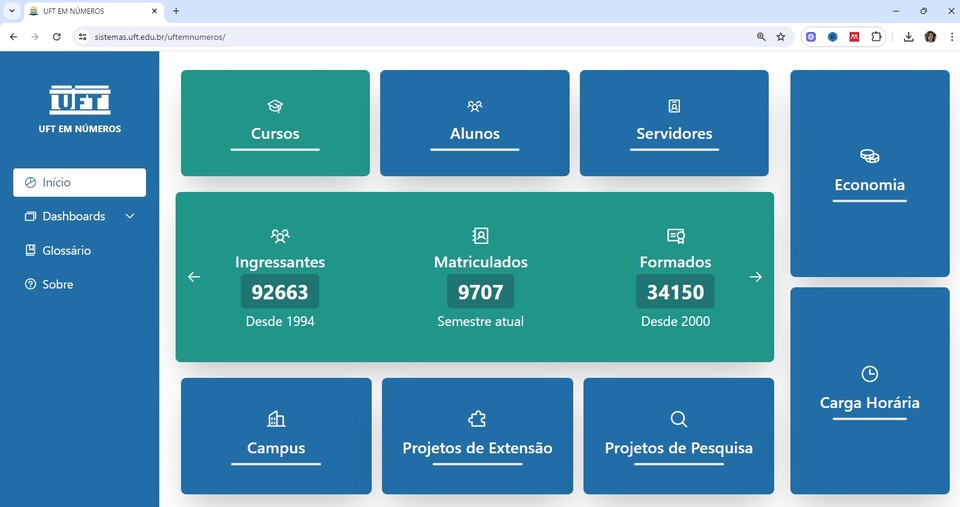Click the badge icon on Servidores card
Screen dimensions: 960x507
pos(674,106)
